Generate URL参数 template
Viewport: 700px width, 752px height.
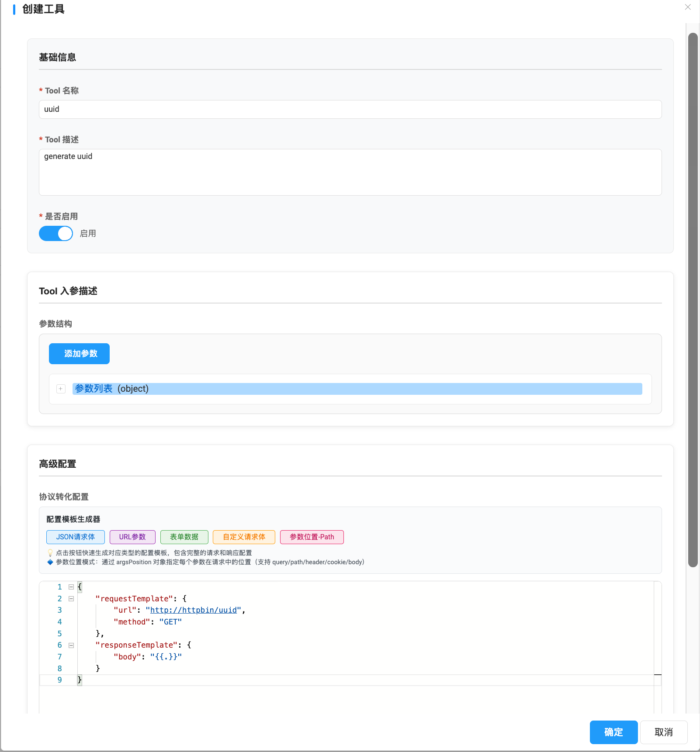(x=132, y=537)
